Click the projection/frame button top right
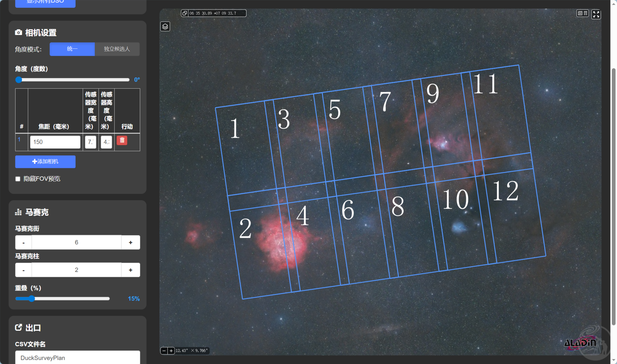The width and height of the screenshot is (617, 364). 582,13
